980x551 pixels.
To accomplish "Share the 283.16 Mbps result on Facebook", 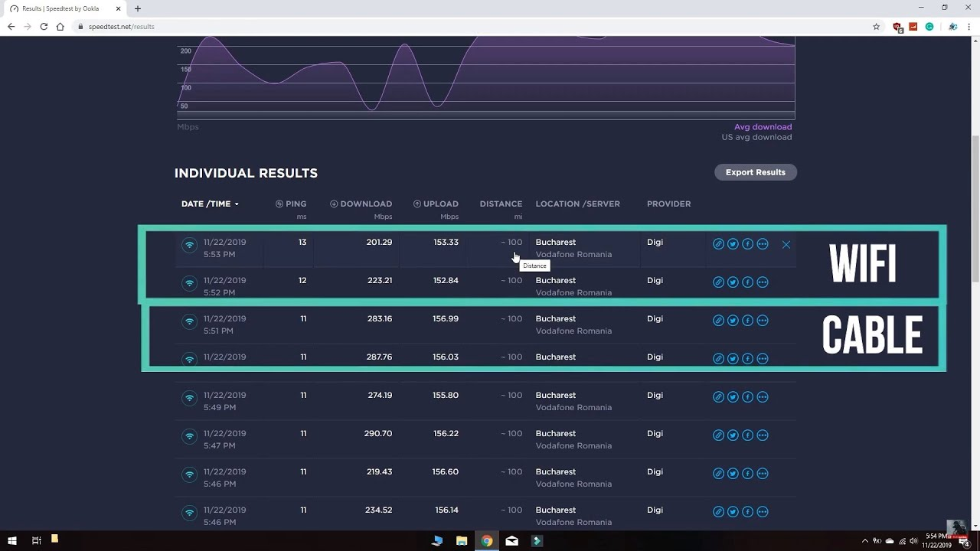I will [747, 321].
